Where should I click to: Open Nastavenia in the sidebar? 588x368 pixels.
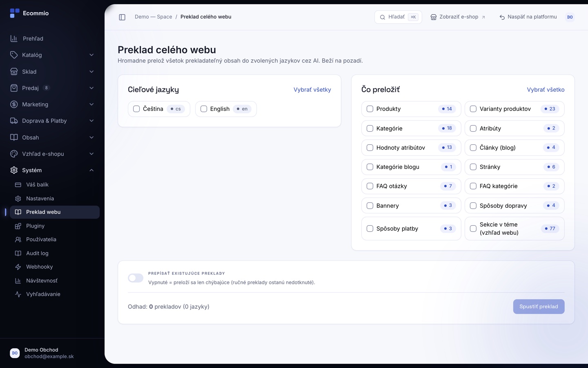click(x=55, y=199)
